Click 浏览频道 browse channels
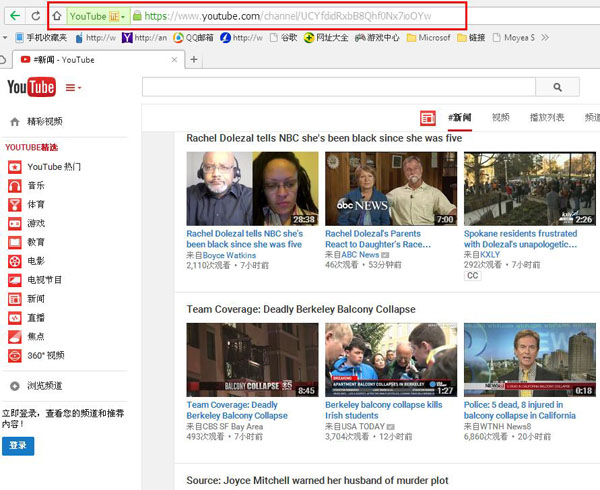Image resolution: width=600 pixels, height=490 pixels. [36, 386]
